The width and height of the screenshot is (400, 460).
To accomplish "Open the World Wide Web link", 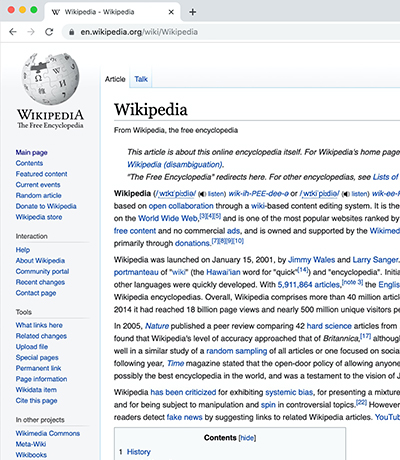I will click(168, 218).
